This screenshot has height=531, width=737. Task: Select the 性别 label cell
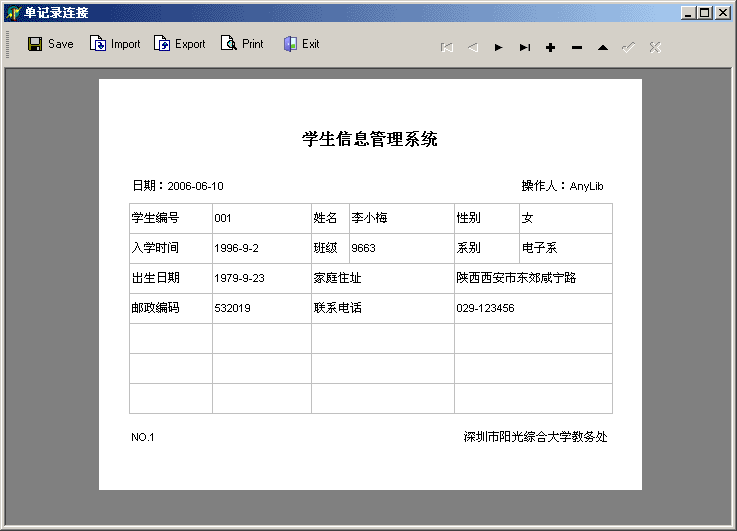[487, 218]
